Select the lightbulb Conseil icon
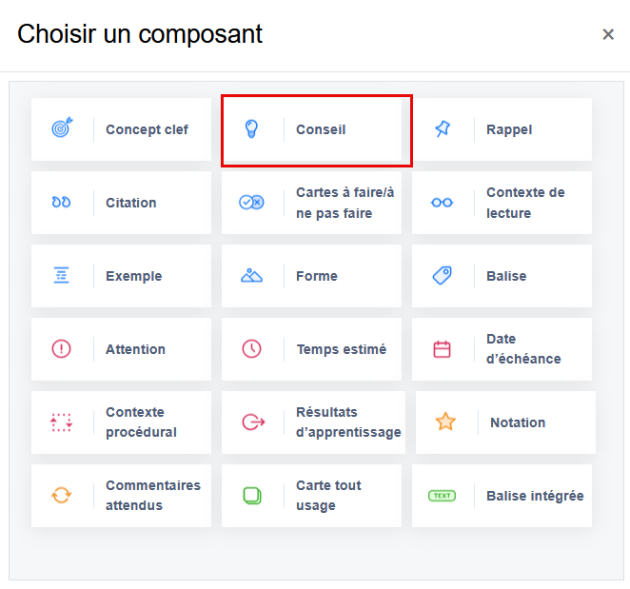Screen dimensions: 630x589 point(252,129)
